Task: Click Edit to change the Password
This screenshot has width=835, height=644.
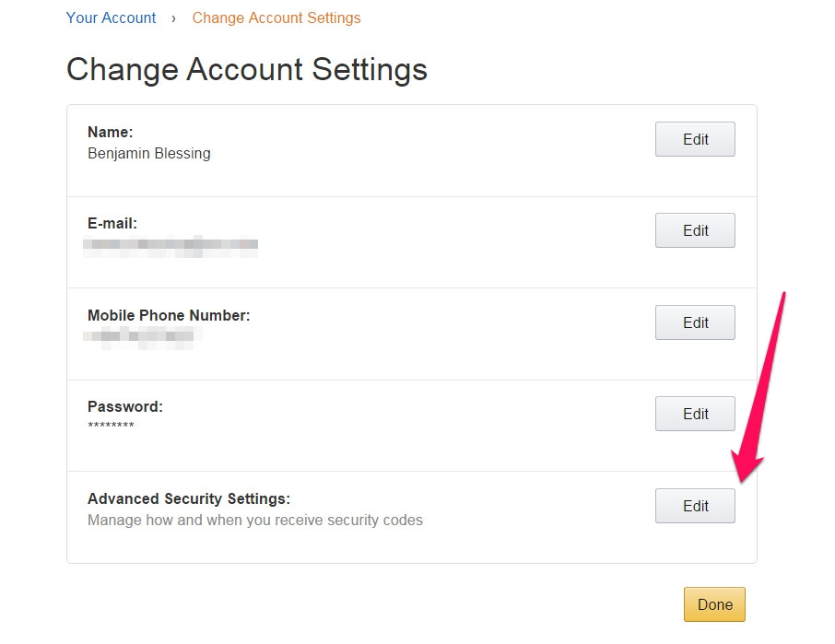Action: click(694, 414)
